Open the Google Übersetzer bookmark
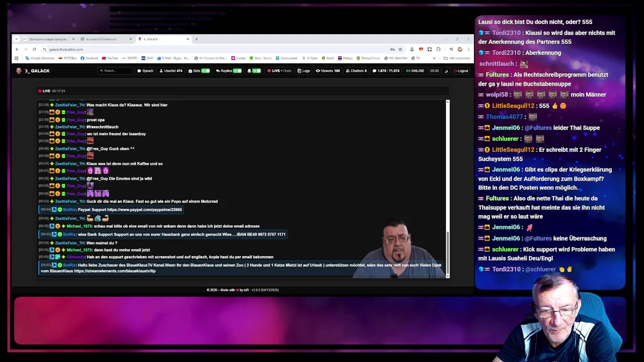Viewport: 644px width, 362px height. [x=39, y=58]
